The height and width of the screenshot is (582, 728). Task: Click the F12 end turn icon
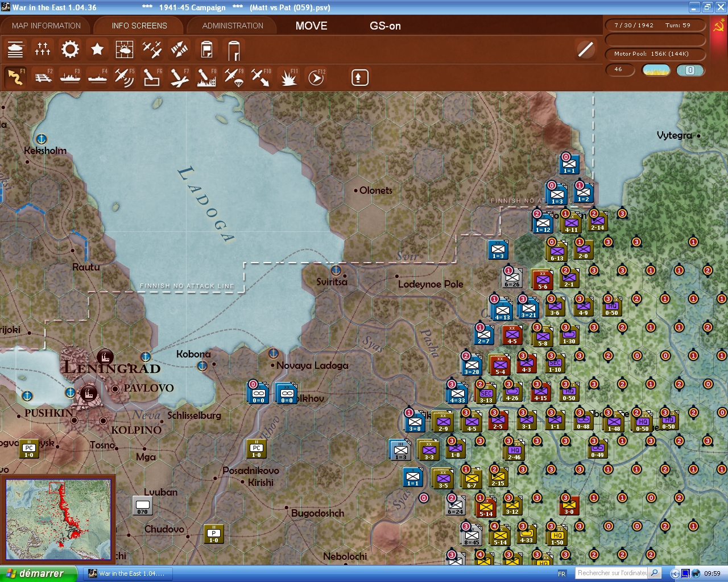[316, 77]
